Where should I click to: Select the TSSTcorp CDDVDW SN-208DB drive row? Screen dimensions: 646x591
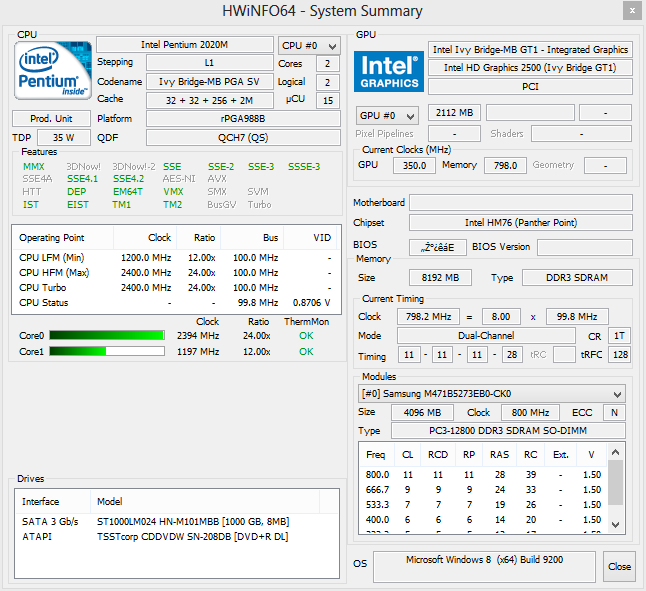click(x=177, y=537)
